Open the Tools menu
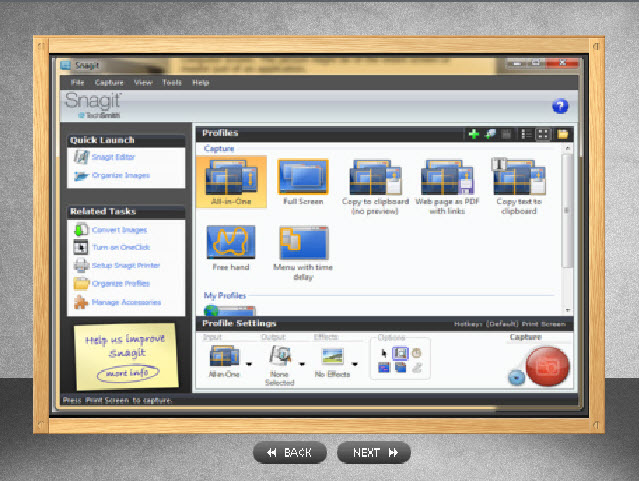Viewport: 639px width, 481px height. click(172, 82)
